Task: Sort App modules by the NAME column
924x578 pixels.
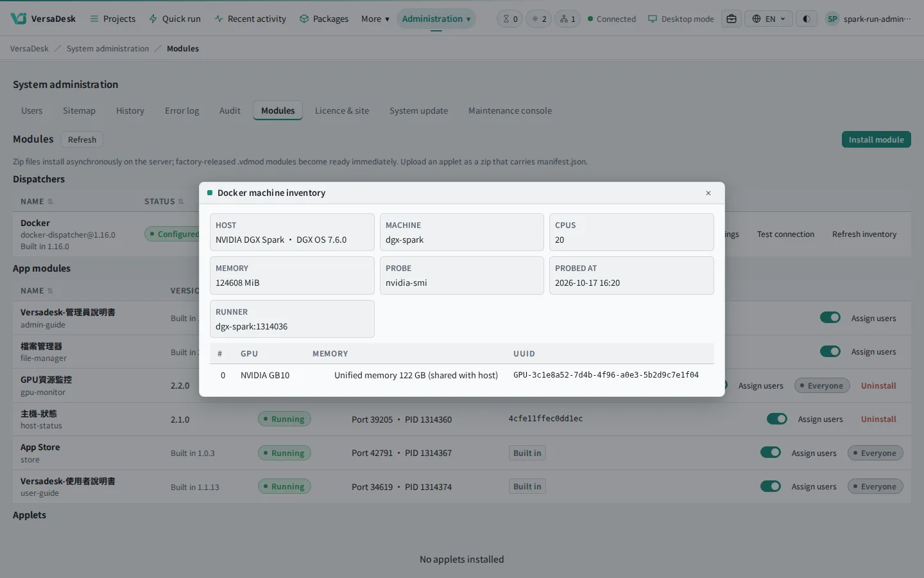Action: (x=37, y=291)
